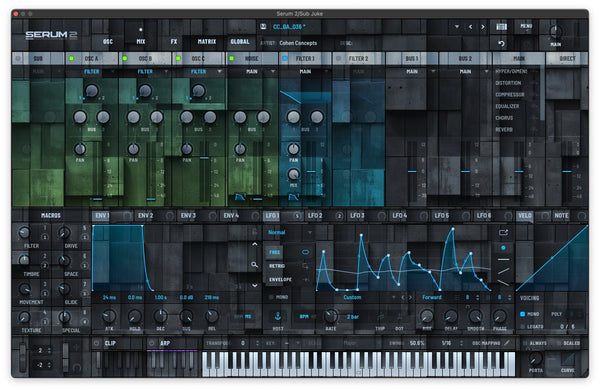The image size is (600, 391).
Task: Open BUS 2 routing MAIN dropdown
Action: [466, 72]
